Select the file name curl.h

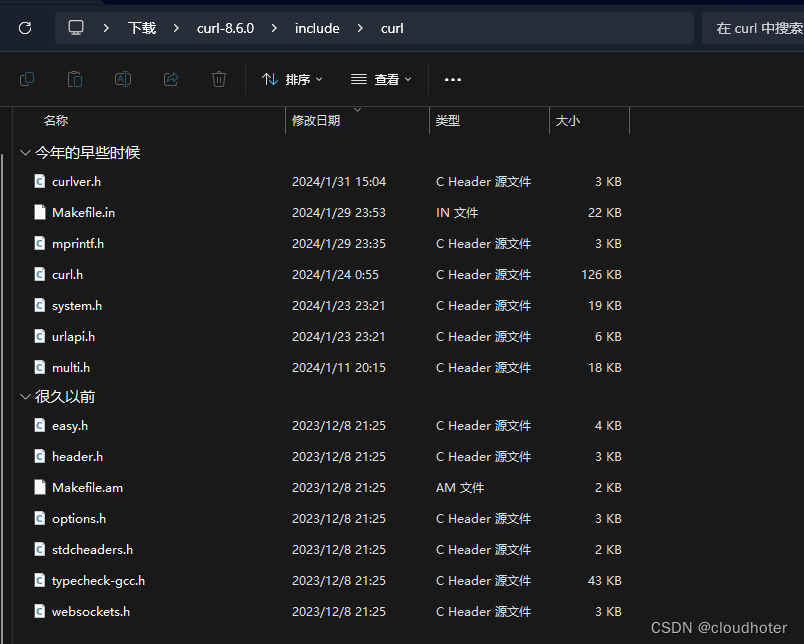[67, 275]
